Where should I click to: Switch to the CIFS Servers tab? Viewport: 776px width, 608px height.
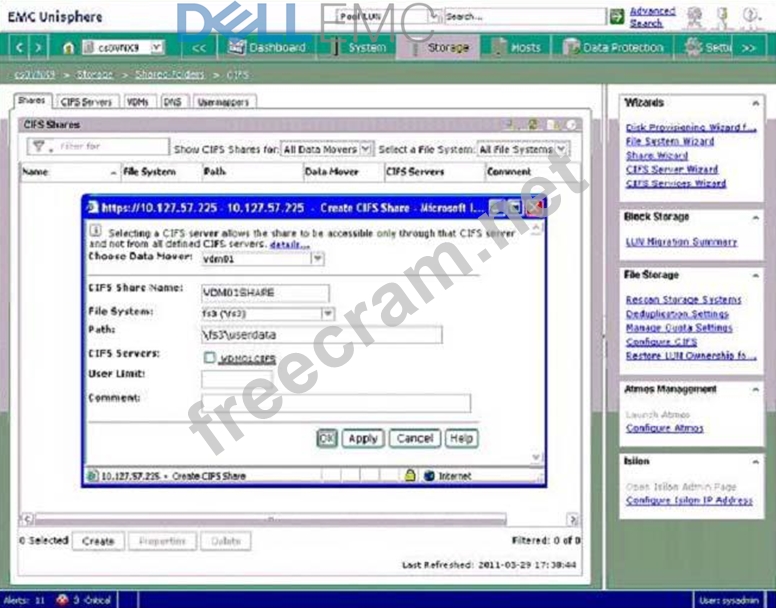pos(87,102)
